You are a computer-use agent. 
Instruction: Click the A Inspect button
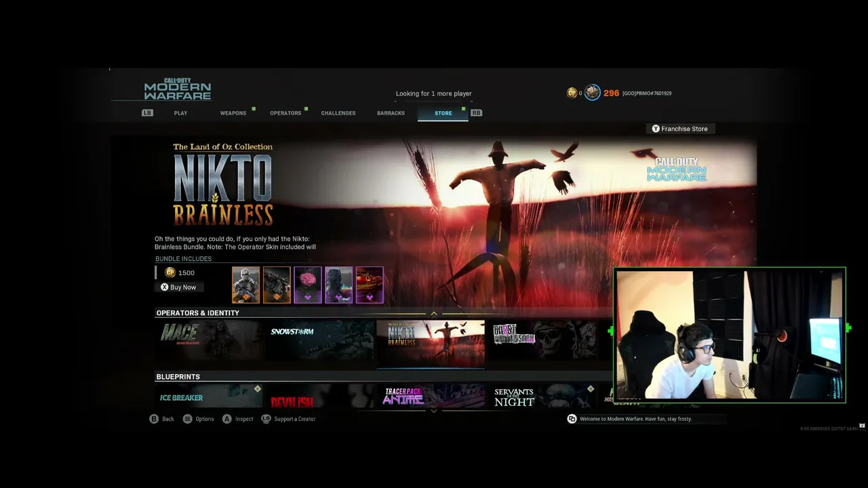(x=238, y=419)
